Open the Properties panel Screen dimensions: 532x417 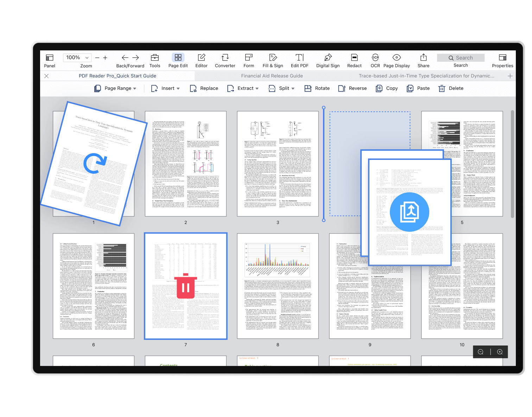502,58
